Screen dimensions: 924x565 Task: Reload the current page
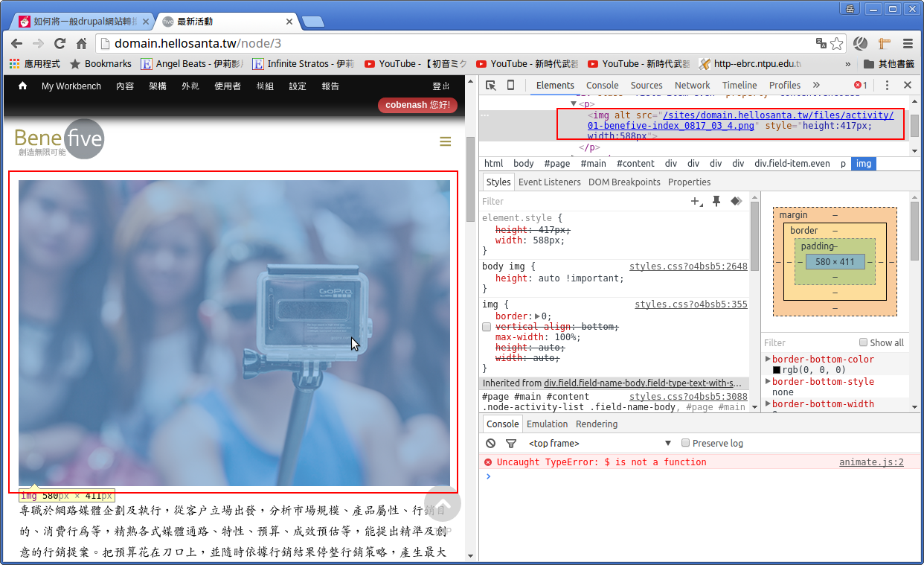pyautogui.click(x=60, y=43)
